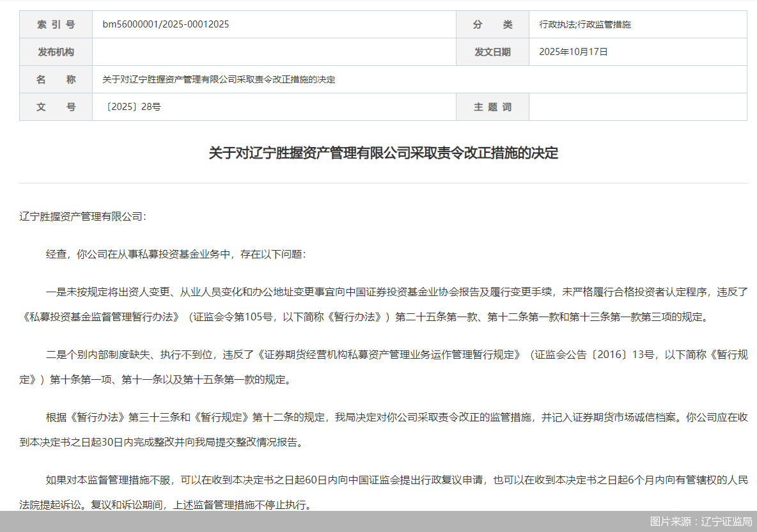The image size is (757, 532).
Task: Click the 名称 row document title text
Action: coord(217,79)
